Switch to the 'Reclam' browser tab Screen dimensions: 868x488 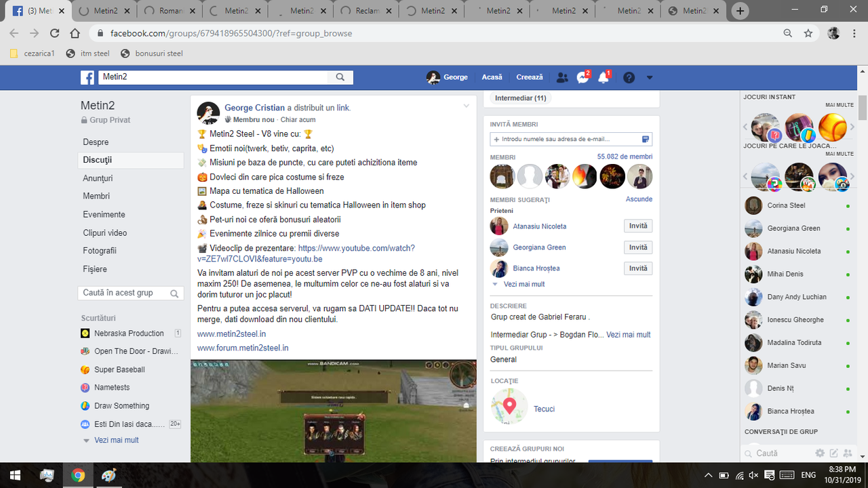[x=366, y=11]
